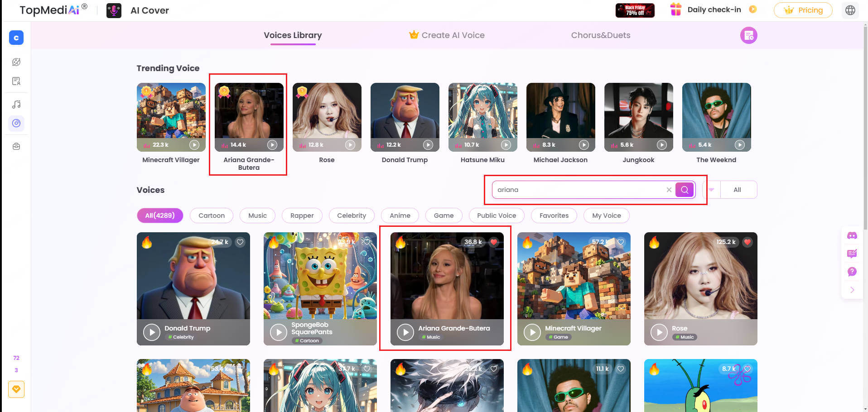
Task: Open the music note sidebar icon
Action: point(16,105)
